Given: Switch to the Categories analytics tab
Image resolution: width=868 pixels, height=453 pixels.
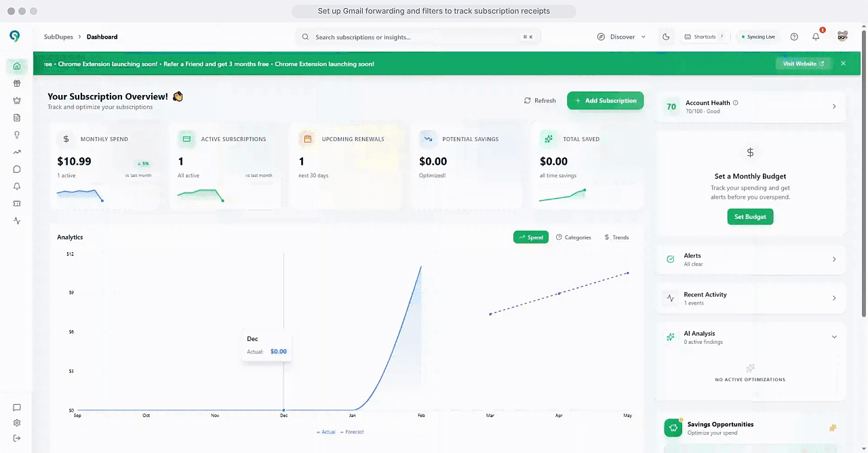Looking at the screenshot, I should (x=574, y=237).
